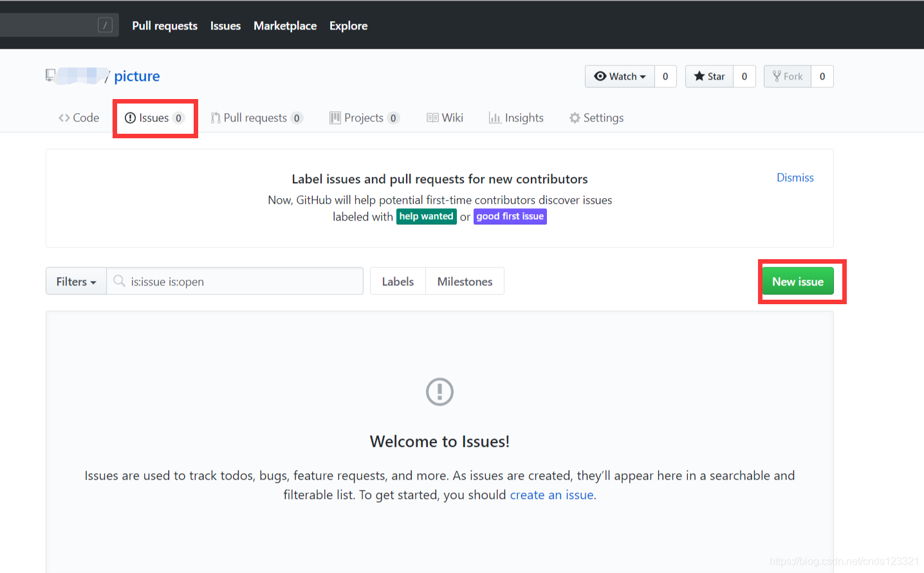Click the Issues tab counter badge

(x=178, y=118)
